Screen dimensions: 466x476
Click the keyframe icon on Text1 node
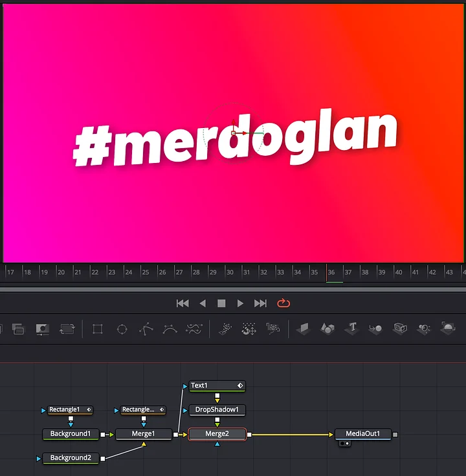pyautogui.click(x=240, y=385)
